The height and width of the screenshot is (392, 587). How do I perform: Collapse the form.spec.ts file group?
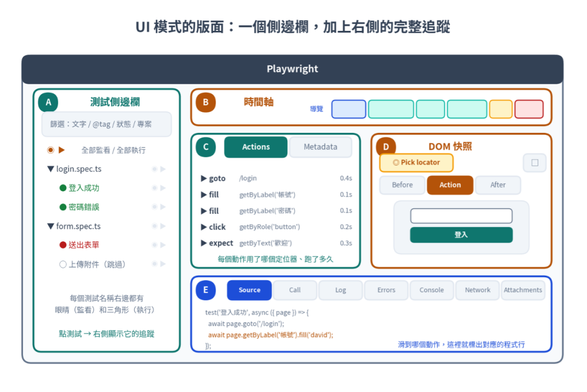coord(50,226)
